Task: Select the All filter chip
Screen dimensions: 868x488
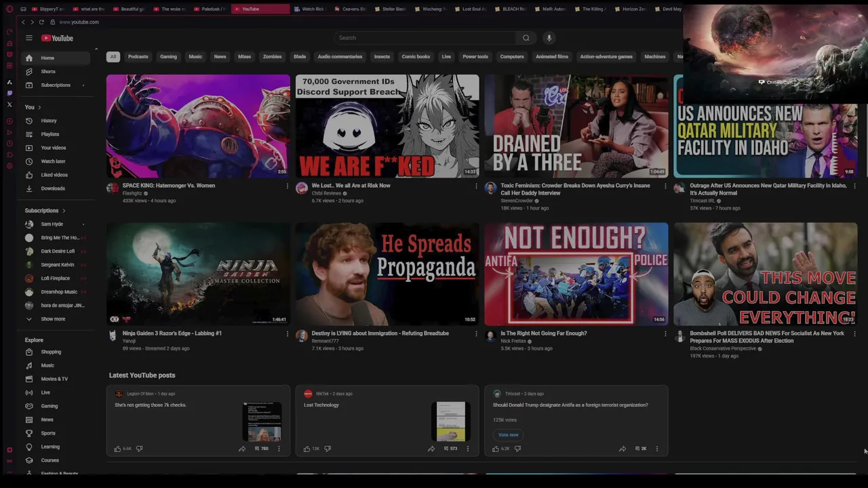Action: [x=113, y=57]
